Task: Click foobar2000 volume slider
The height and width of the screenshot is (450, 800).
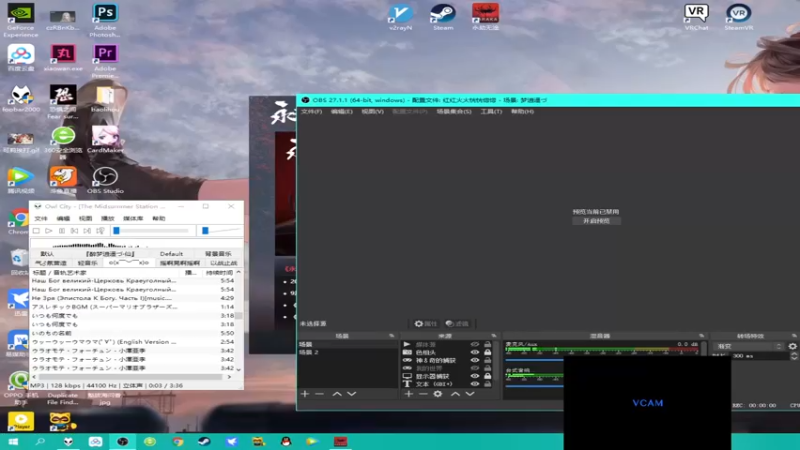Action: [x=220, y=231]
